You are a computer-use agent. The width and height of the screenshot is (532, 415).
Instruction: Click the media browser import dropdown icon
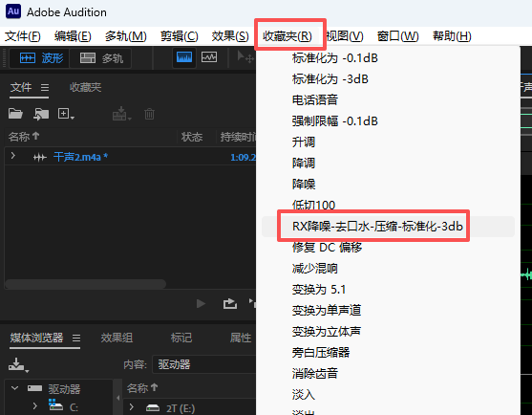[18, 365]
